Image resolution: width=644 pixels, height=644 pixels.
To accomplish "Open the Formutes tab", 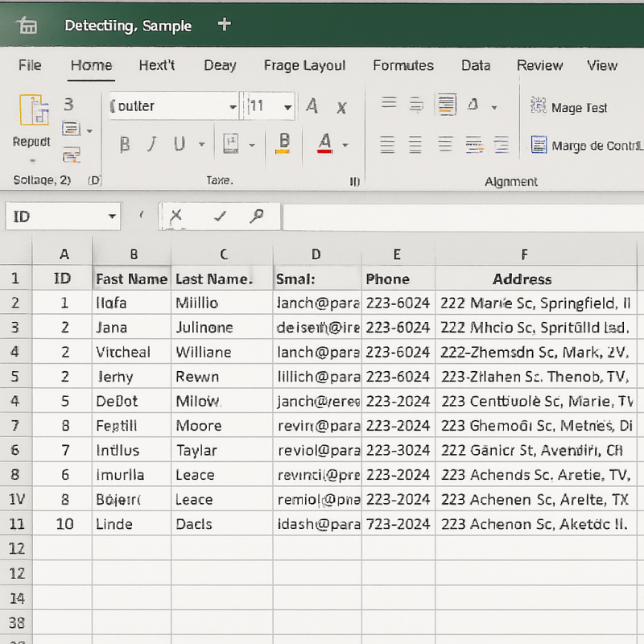I will click(x=403, y=65).
